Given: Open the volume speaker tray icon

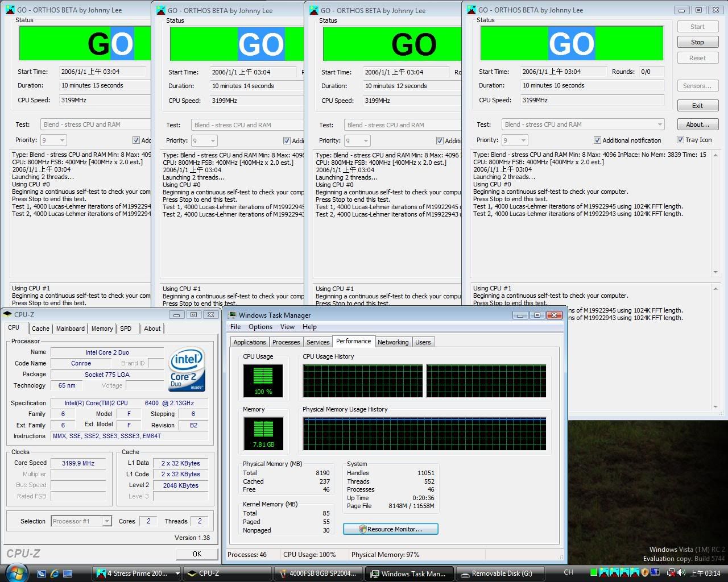Looking at the screenshot, I should pos(681,572).
